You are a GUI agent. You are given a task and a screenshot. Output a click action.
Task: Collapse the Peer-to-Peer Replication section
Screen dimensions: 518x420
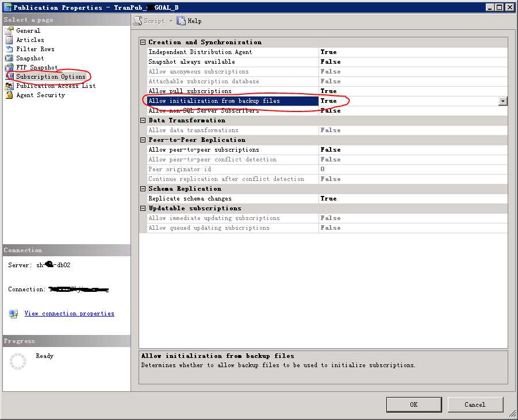(143, 140)
